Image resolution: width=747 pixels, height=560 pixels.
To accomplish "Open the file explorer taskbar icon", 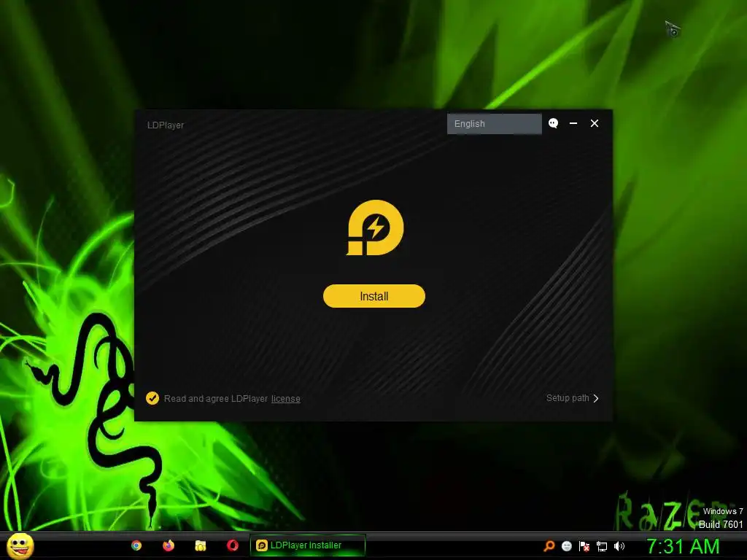I will click(201, 545).
